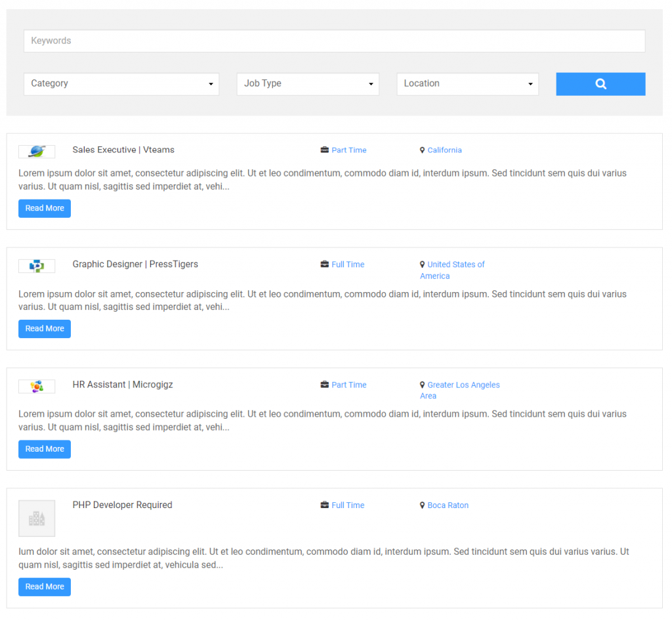
Task: Open the Category dropdown
Action: (x=121, y=84)
